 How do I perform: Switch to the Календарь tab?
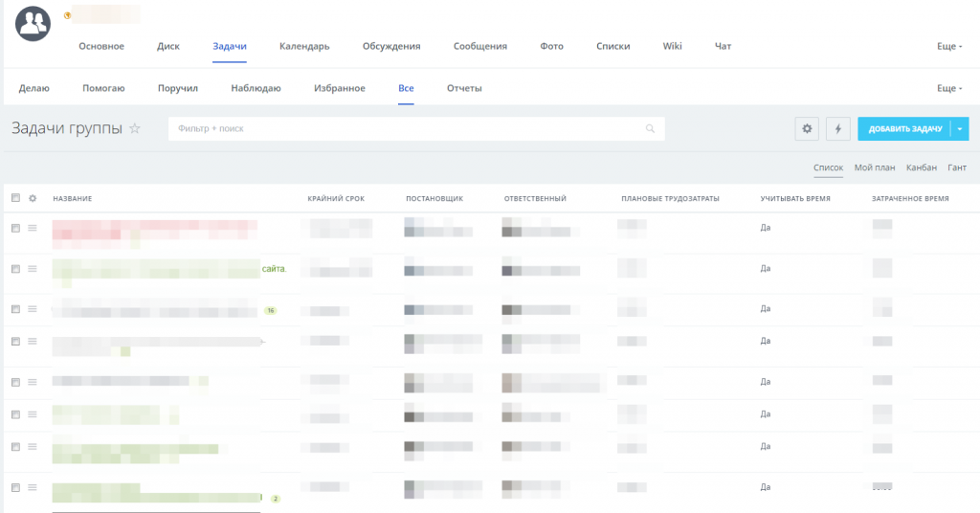click(304, 46)
